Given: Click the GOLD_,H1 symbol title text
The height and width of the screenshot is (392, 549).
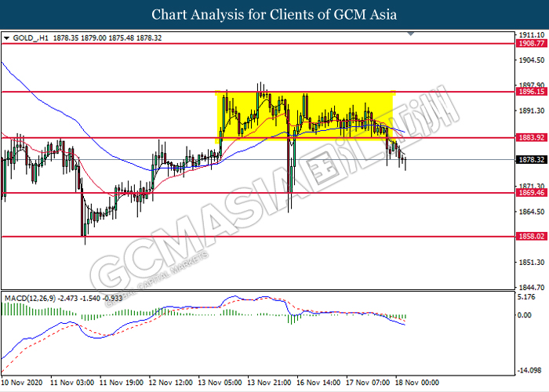Looking at the screenshot, I should coord(31,38).
